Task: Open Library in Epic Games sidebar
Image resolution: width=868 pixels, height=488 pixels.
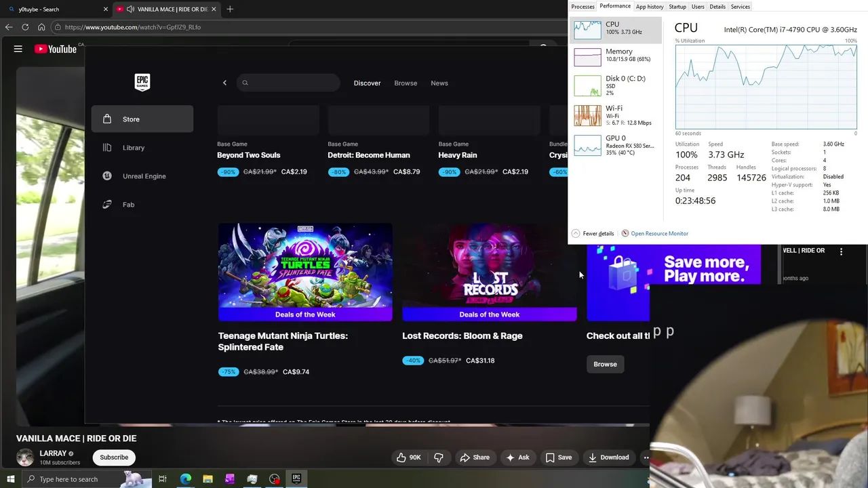Action: [x=142, y=148]
